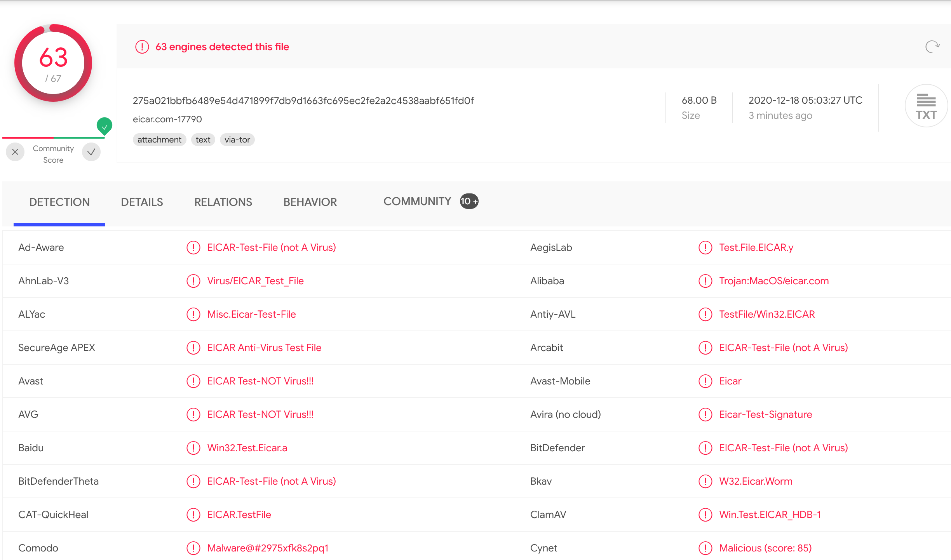Click Malicious (score: 85) result
951x560 pixels.
(x=765, y=548)
